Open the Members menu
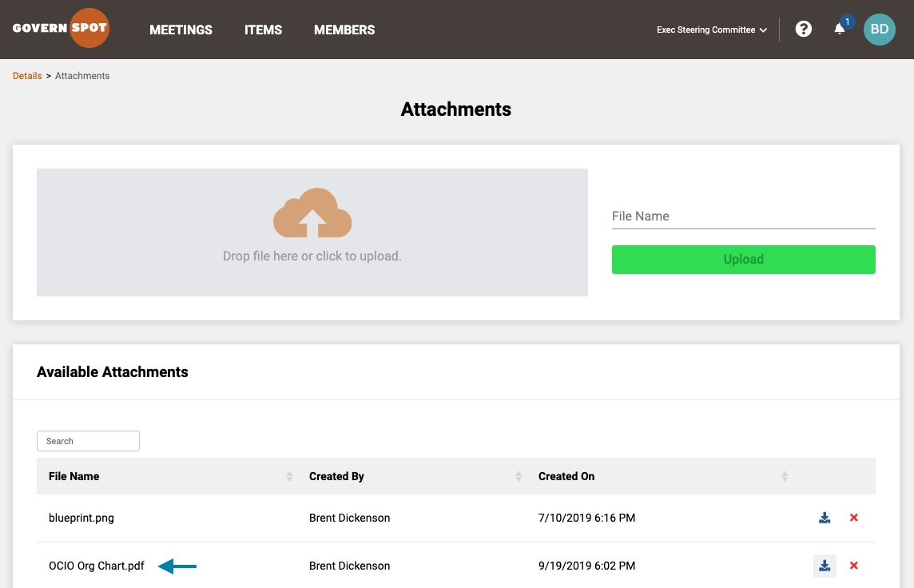Image resolution: width=914 pixels, height=588 pixels. [344, 30]
